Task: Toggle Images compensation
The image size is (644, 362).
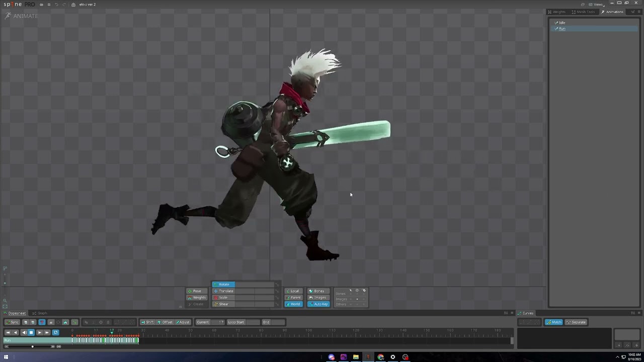Action: point(318,298)
